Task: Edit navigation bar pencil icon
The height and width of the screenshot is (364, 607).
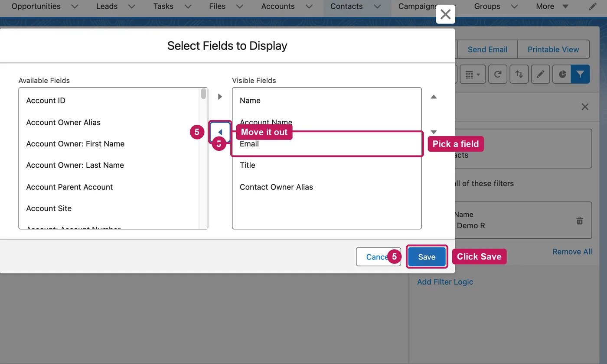Action: 593,6
